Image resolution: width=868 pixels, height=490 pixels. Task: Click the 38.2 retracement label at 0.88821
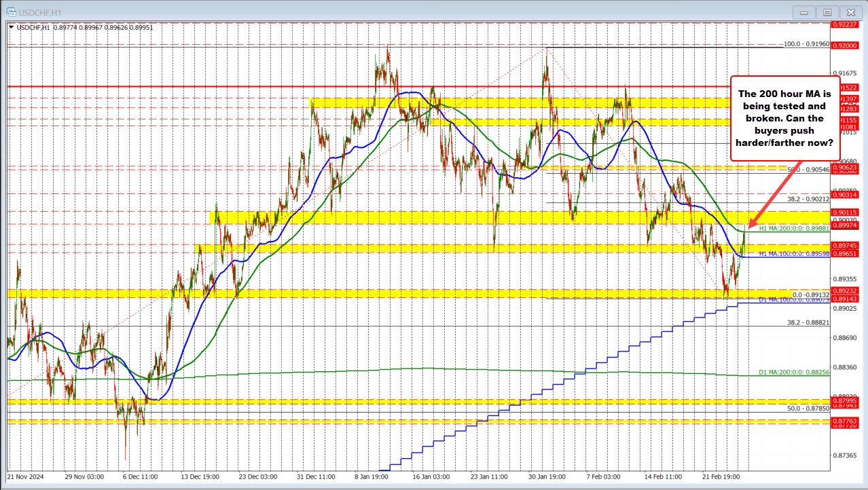point(808,323)
